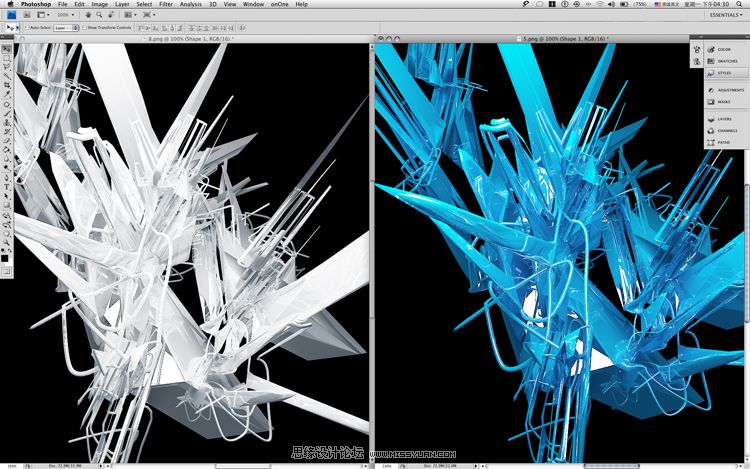Image resolution: width=750 pixels, height=469 pixels.
Task: Click the Ps application icon
Action: (x=11, y=15)
